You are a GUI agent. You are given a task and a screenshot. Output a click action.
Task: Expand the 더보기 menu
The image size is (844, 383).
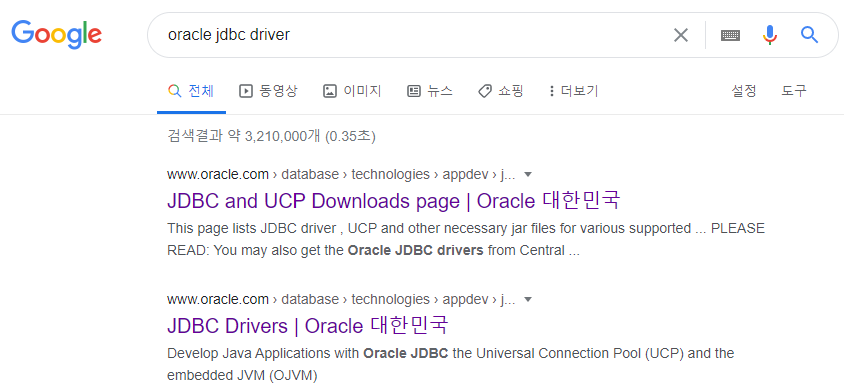(573, 91)
